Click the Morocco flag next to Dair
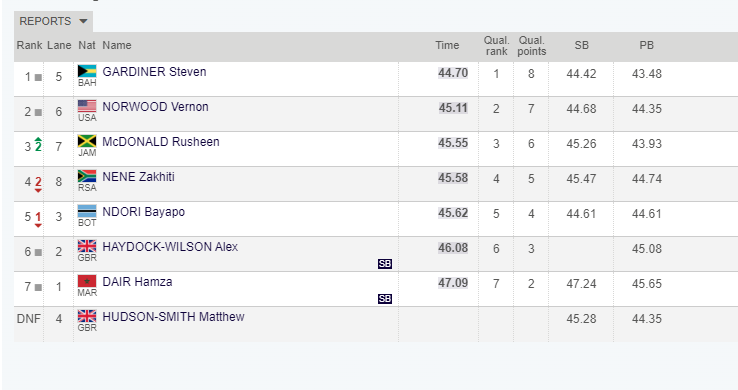Image resolution: width=738 pixels, height=390 pixels. pos(87,281)
